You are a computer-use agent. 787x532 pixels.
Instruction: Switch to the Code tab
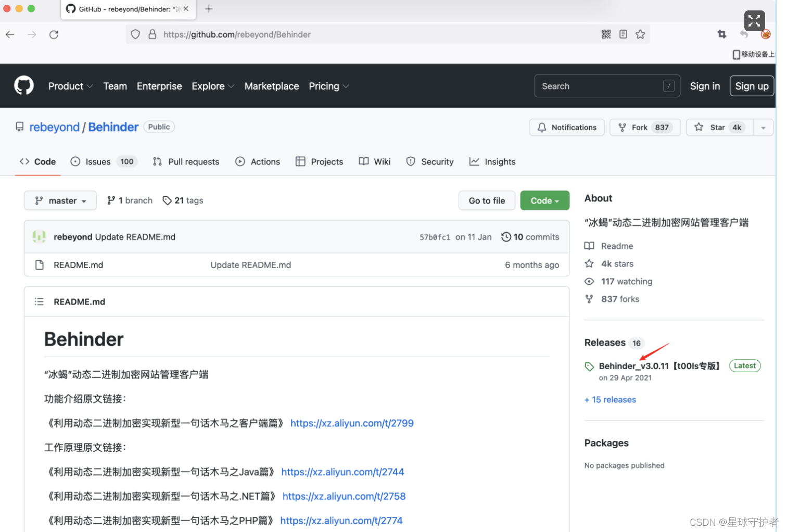click(x=37, y=161)
